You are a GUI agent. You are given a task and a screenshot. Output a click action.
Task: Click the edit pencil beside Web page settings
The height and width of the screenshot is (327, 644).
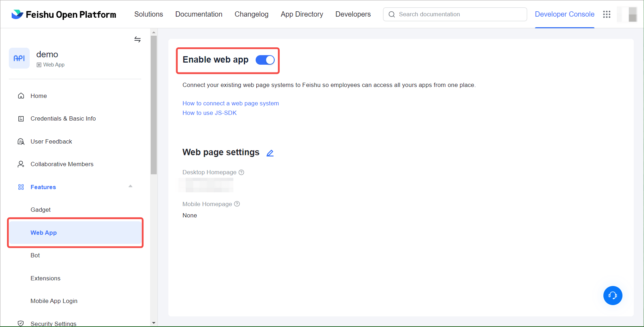pyautogui.click(x=270, y=153)
